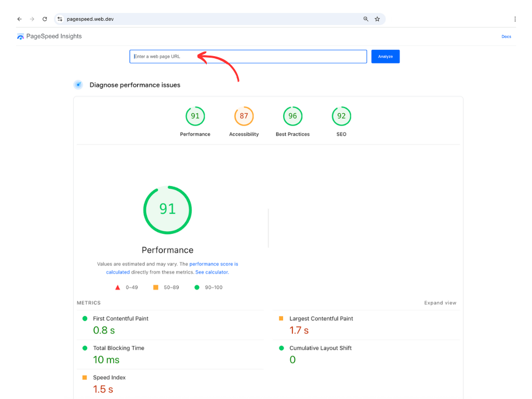Click the browser forward arrow
This screenshot has height=399, width=532.
pyautogui.click(x=32, y=19)
